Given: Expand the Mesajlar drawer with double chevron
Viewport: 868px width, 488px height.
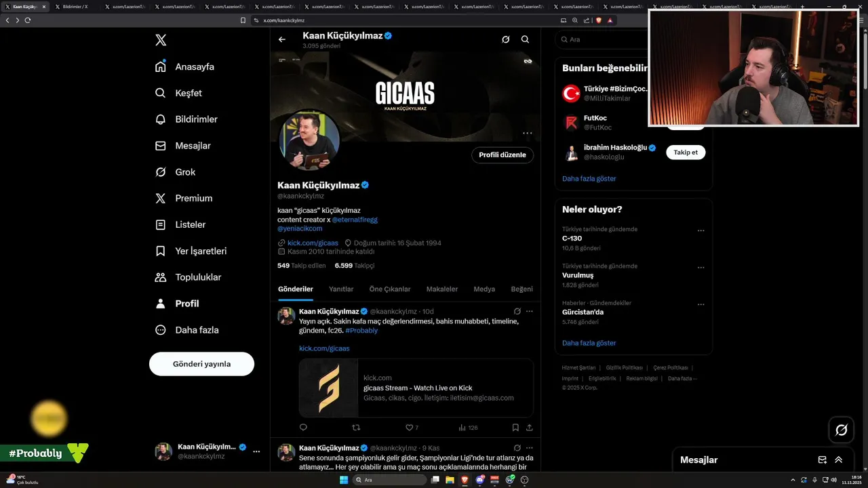Looking at the screenshot, I should (x=839, y=460).
